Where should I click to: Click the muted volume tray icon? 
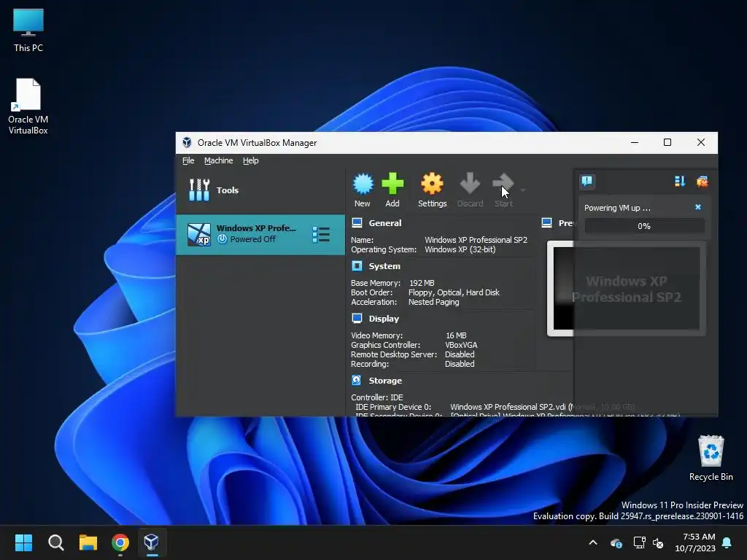[x=659, y=542]
